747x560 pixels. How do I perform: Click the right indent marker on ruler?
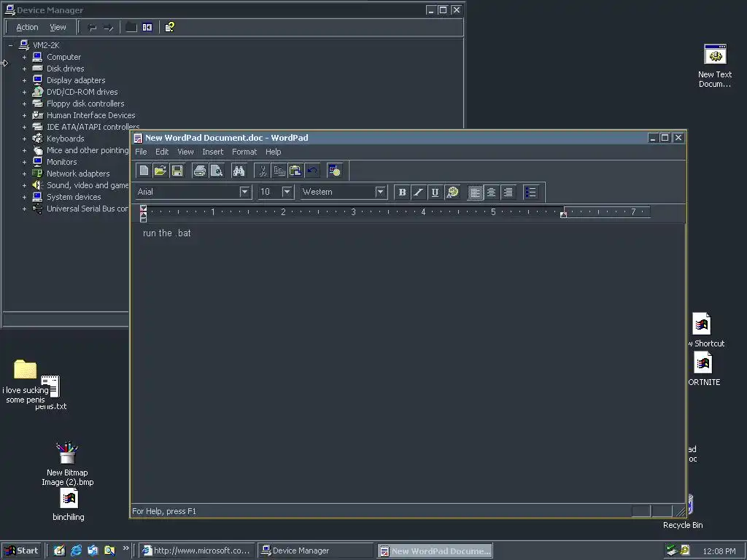(563, 214)
